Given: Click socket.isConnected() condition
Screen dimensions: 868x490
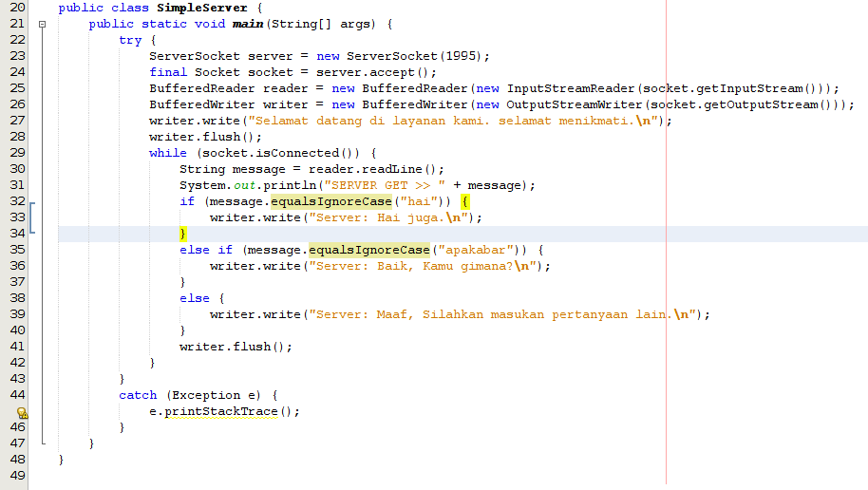Looking at the screenshot, I should pos(278,154).
